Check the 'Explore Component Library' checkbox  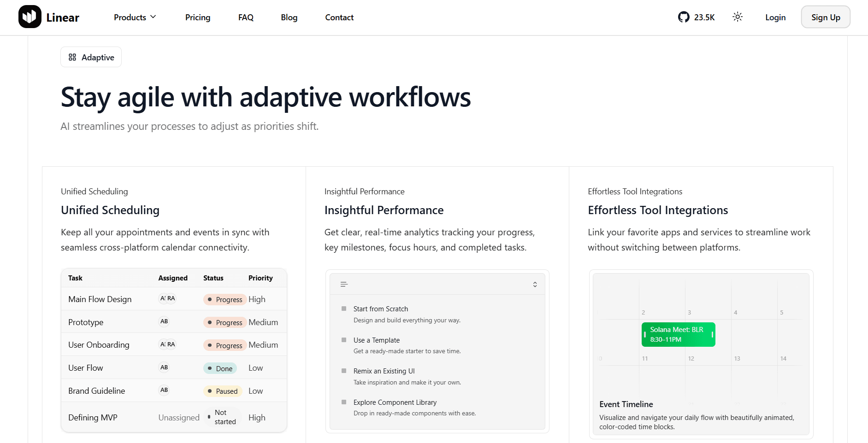pyautogui.click(x=343, y=401)
